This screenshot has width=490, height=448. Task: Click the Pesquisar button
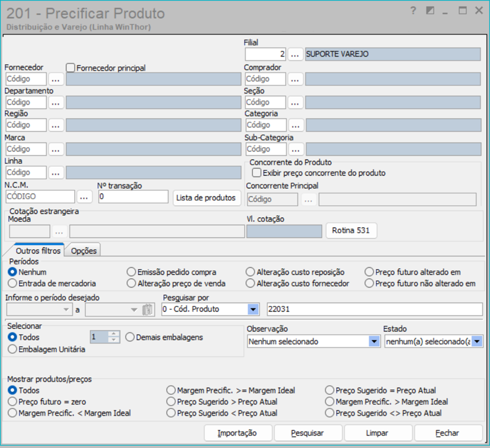point(307,433)
